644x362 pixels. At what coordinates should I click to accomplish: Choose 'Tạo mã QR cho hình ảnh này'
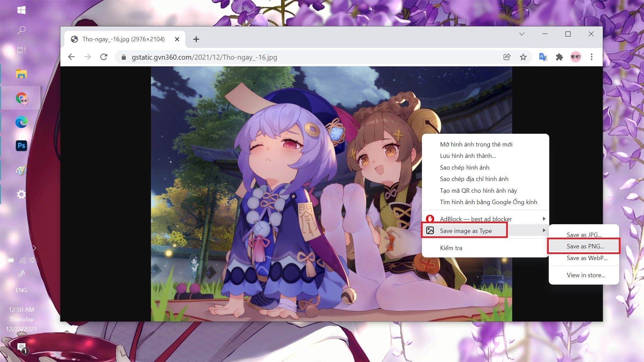coord(485,191)
